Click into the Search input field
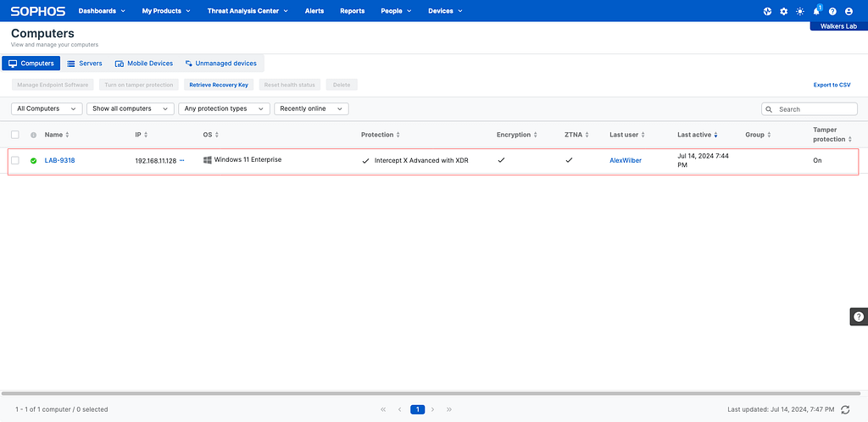Image resolution: width=868 pixels, height=422 pixels. [815, 109]
